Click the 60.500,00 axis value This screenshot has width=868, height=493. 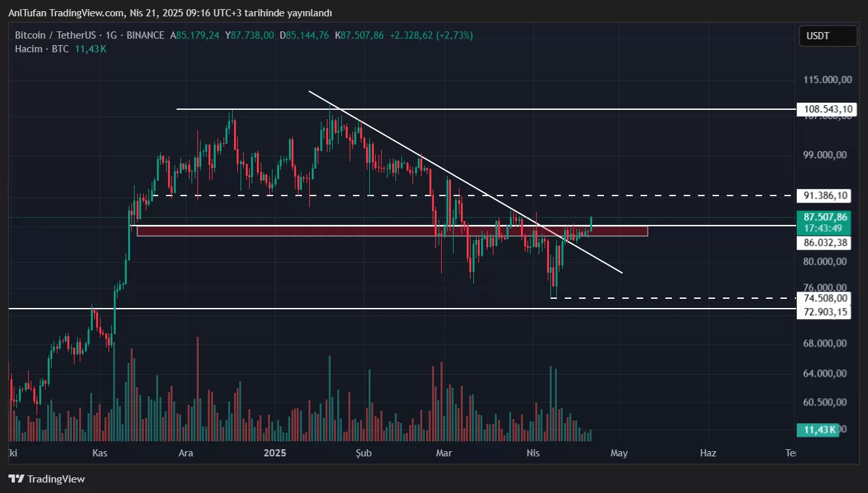pos(825,403)
